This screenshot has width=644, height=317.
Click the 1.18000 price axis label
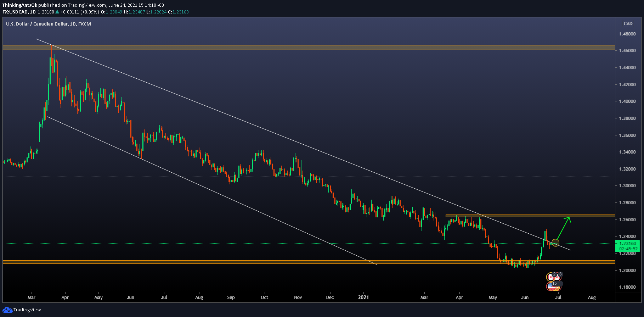pos(627,287)
